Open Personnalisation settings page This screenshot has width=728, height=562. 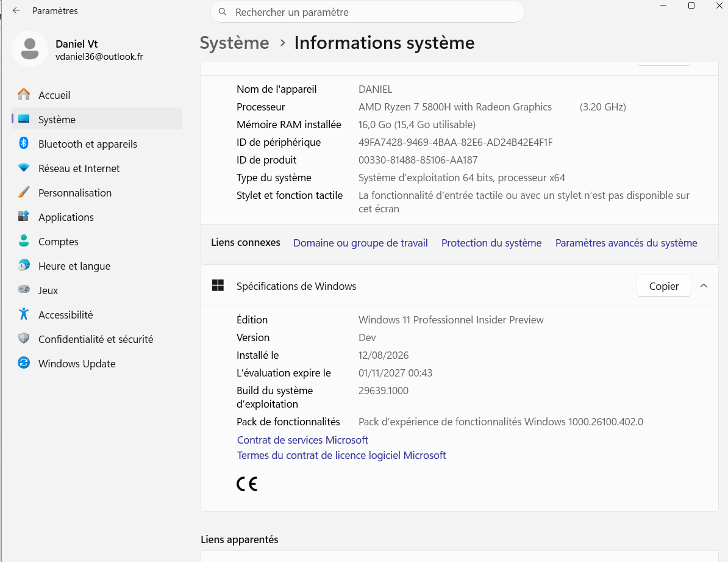point(97,192)
